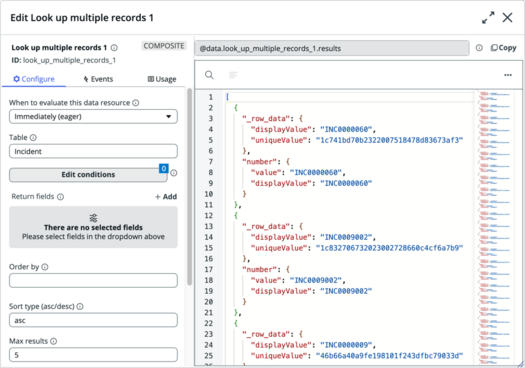Click the Max results field containing 5

pos(93,355)
